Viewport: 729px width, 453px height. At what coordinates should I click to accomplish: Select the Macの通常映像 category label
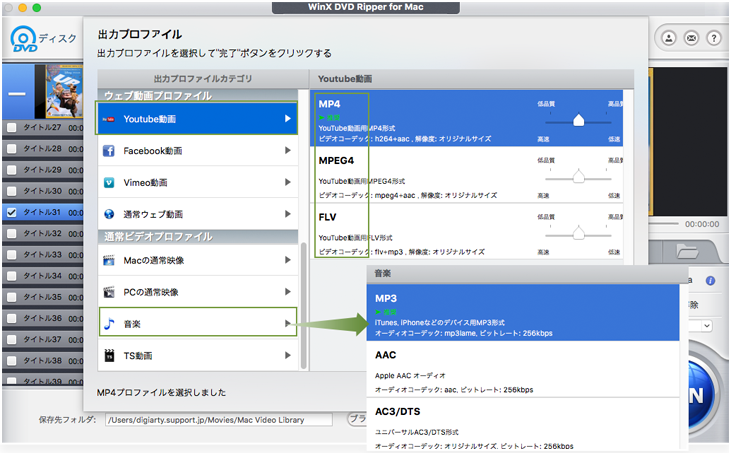click(153, 260)
